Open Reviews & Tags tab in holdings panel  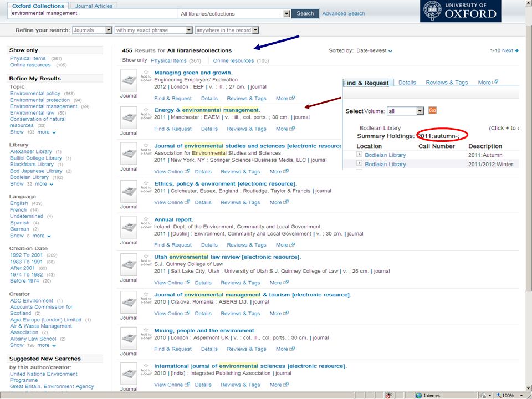click(447, 83)
